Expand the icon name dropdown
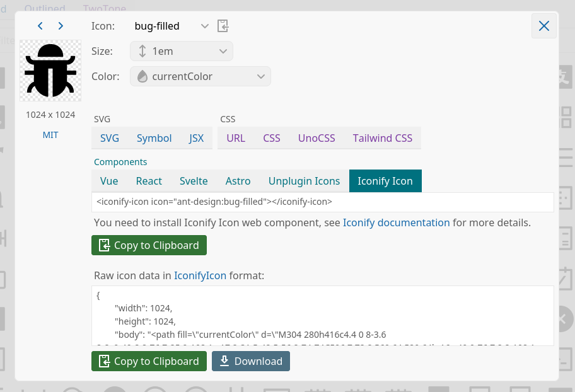The height and width of the screenshot is (392, 575). pyautogui.click(x=204, y=26)
